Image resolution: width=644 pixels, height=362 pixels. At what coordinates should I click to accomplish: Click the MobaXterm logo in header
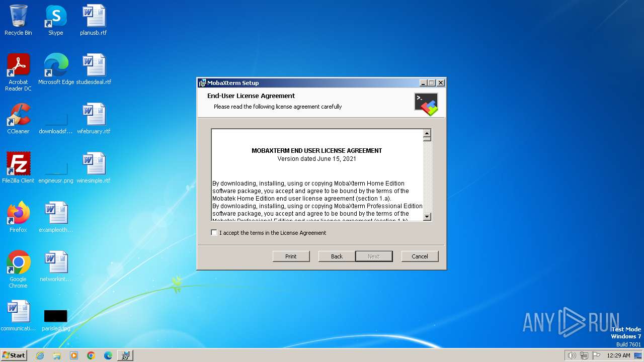[426, 104]
